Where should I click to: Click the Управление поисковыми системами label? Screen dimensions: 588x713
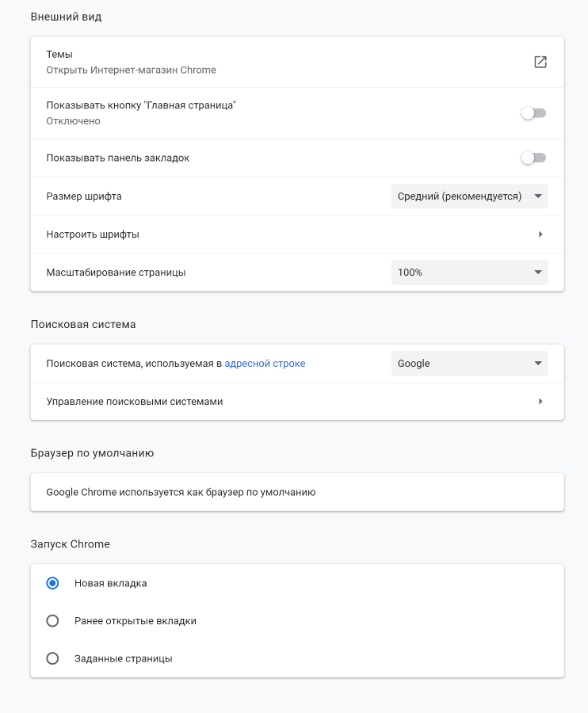135,402
